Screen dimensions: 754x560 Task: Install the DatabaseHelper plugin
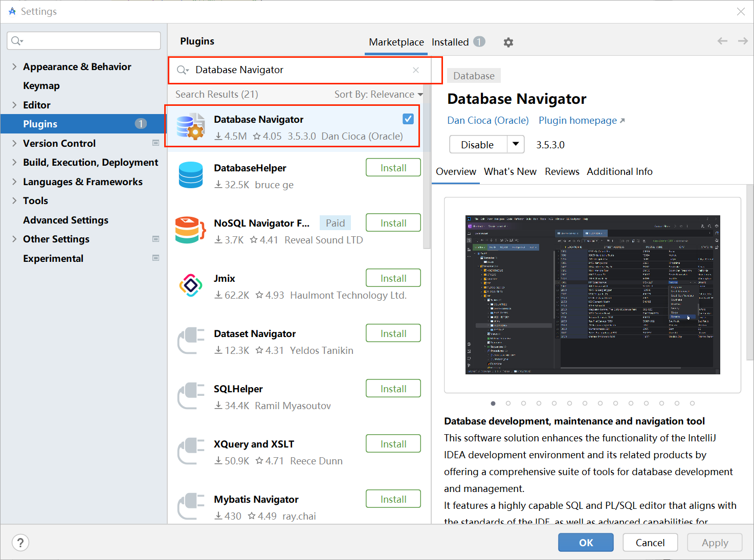[393, 168]
